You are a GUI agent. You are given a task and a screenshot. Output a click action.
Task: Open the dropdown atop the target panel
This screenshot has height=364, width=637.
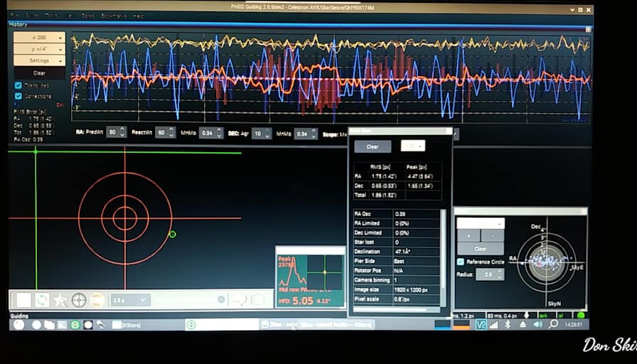click(x=481, y=223)
